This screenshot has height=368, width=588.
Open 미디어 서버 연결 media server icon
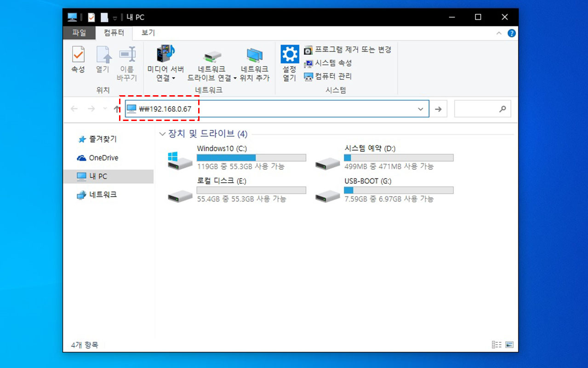tap(166, 54)
